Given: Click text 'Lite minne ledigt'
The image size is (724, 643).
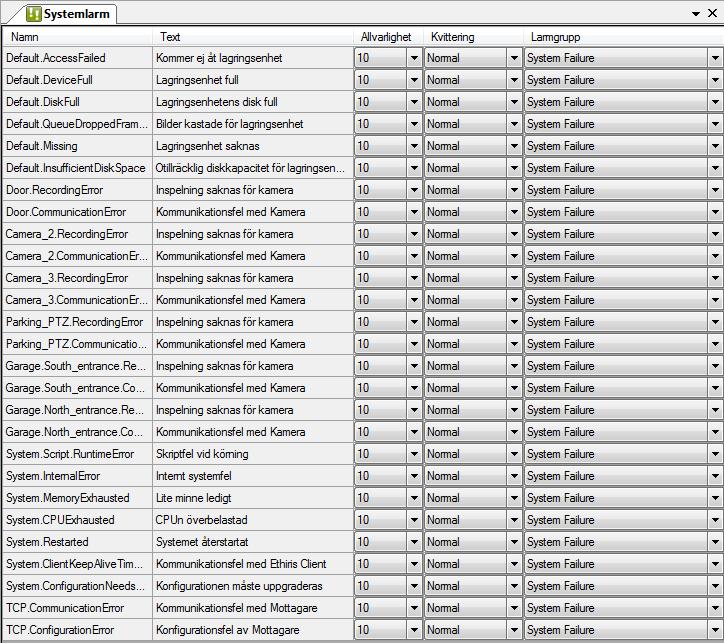Looking at the screenshot, I should [193, 498].
